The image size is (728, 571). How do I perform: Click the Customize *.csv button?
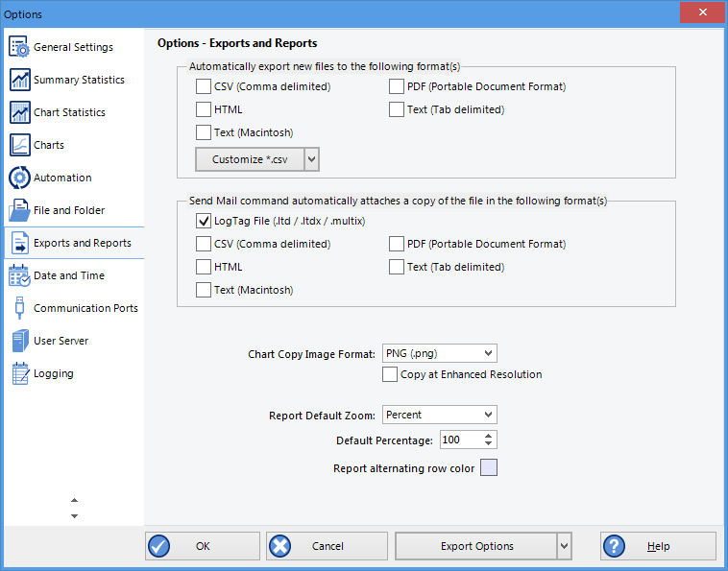(x=250, y=159)
